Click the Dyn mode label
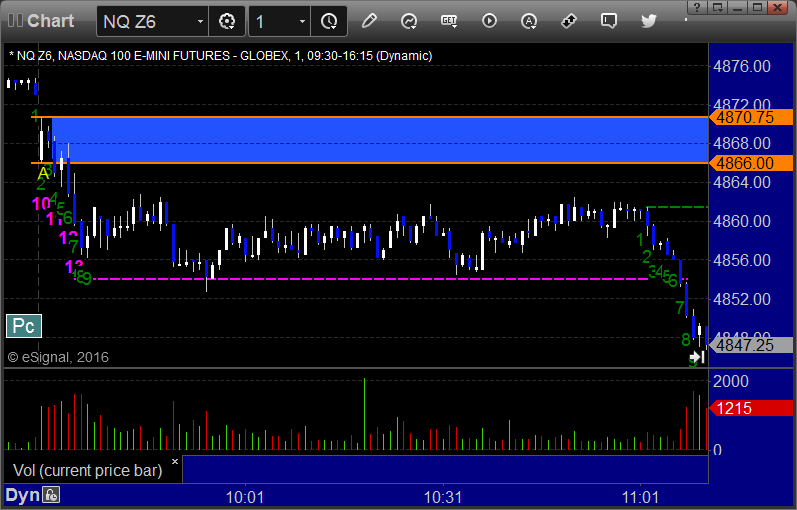 [x=22, y=495]
